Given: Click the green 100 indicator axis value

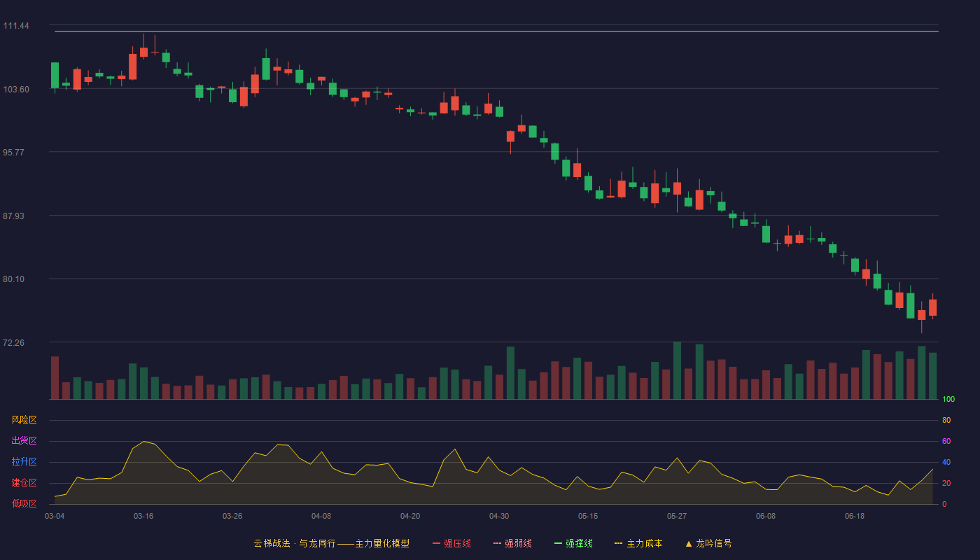Looking at the screenshot, I should 948,400.
